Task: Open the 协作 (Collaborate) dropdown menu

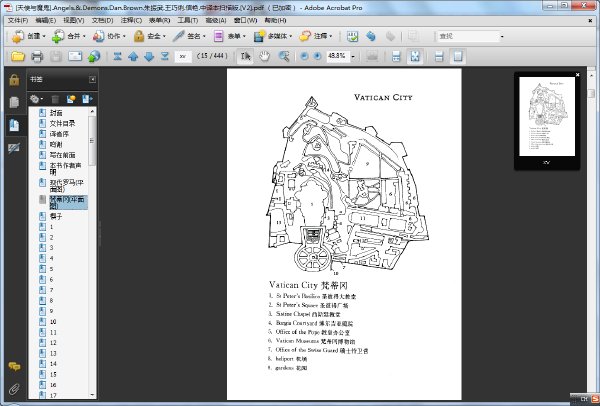Action: pos(109,36)
